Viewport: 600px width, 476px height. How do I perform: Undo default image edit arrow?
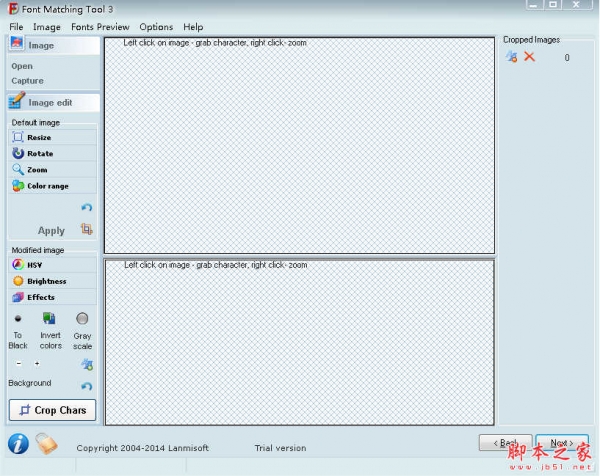86,207
